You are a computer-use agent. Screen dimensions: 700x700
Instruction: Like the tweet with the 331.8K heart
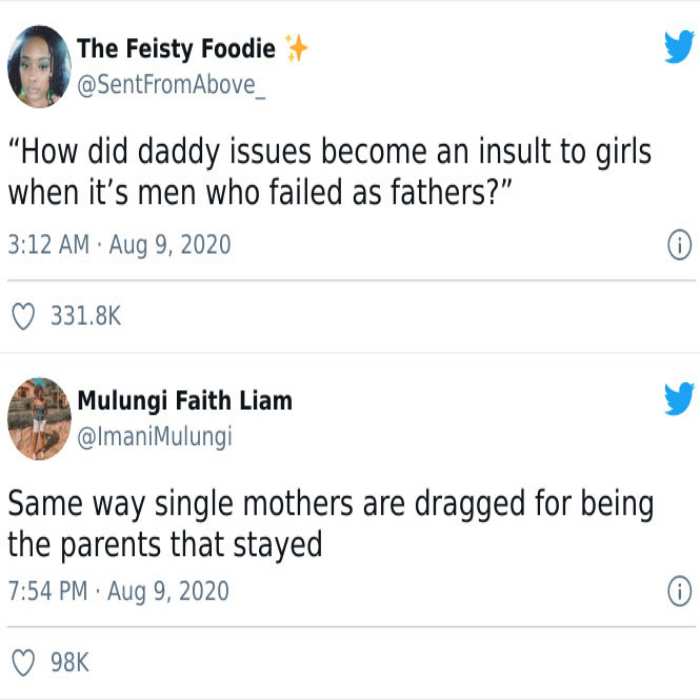tap(23, 317)
